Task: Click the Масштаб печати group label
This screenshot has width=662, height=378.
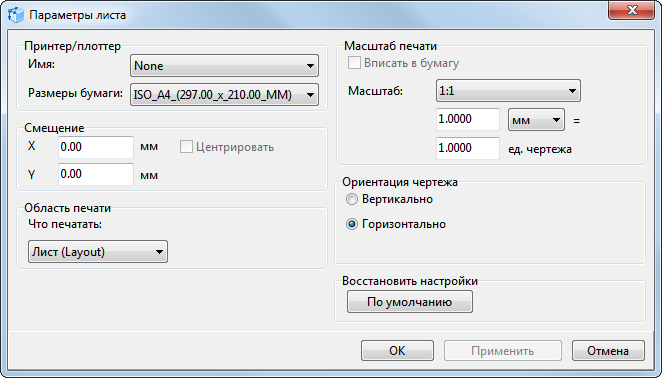Action: pos(391,46)
